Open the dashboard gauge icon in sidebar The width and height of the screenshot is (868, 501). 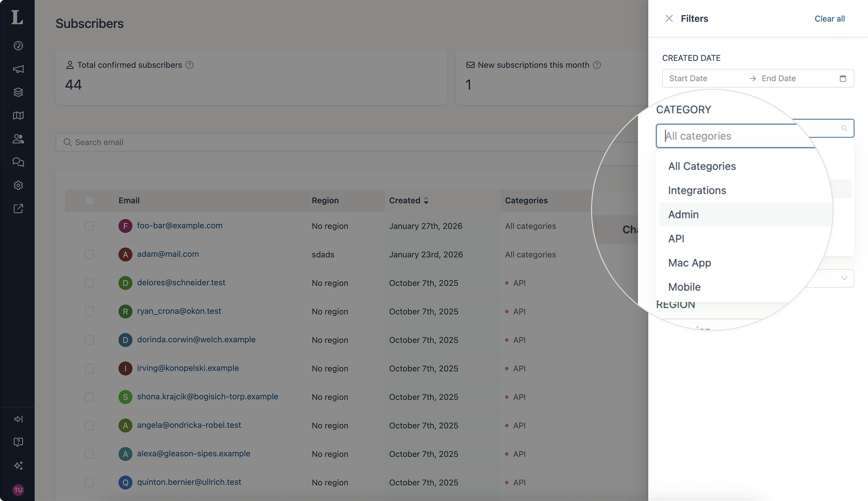click(x=18, y=46)
